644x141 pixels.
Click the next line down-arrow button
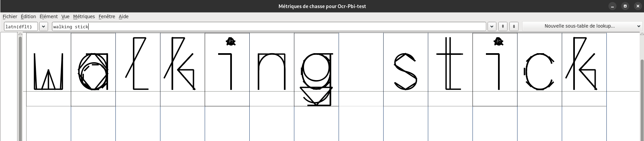pos(514,26)
